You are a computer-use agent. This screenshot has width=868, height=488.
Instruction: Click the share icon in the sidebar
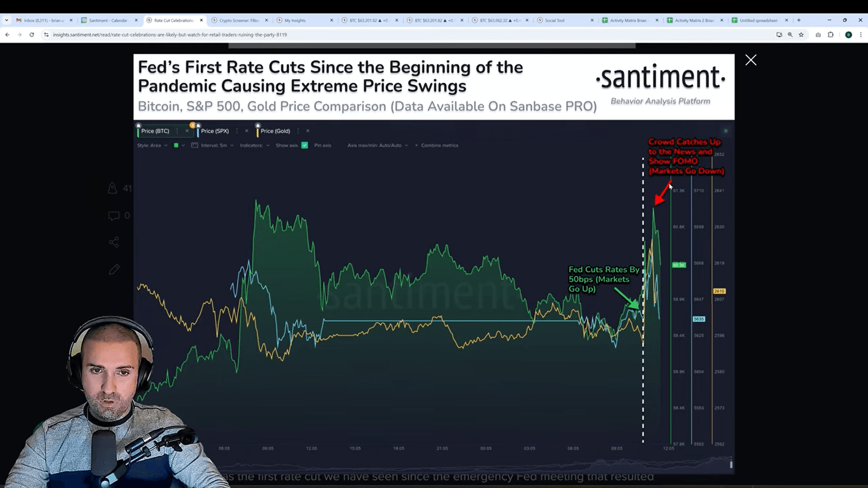pos(114,242)
